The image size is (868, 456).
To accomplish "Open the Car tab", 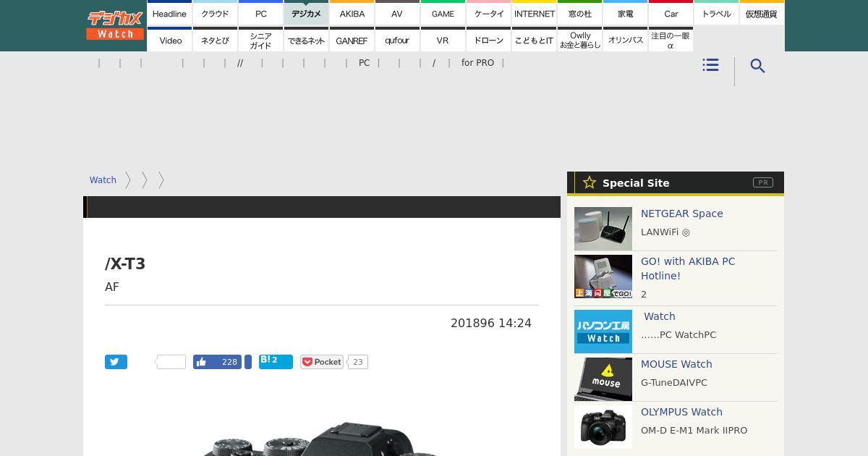I will pyautogui.click(x=671, y=13).
